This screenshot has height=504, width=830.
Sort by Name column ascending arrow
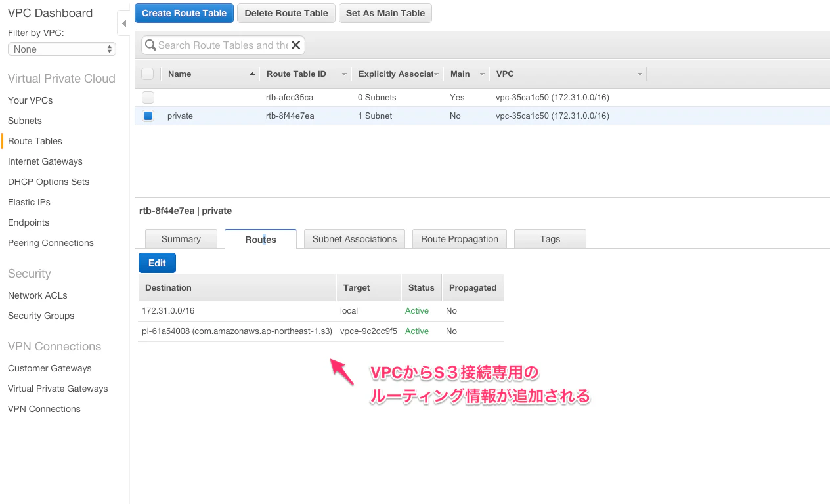click(253, 74)
